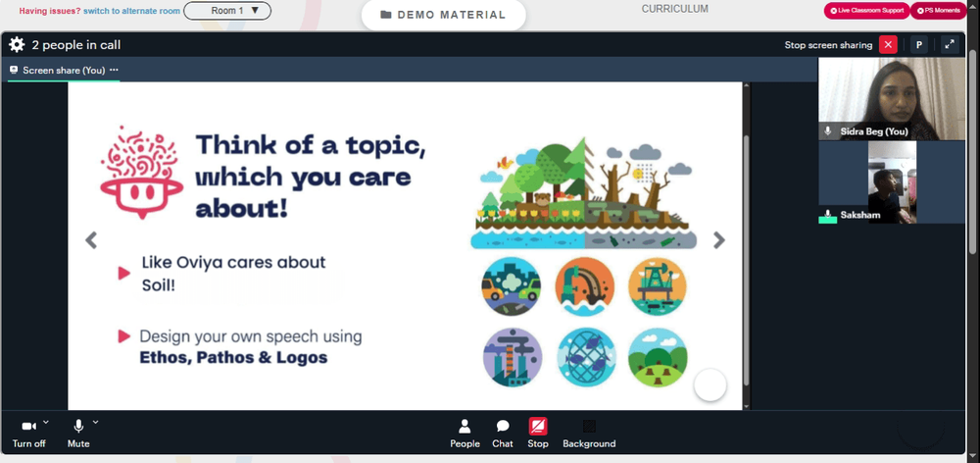The height and width of the screenshot is (463, 980).
Task: Turn off camera button
Action: point(28,434)
